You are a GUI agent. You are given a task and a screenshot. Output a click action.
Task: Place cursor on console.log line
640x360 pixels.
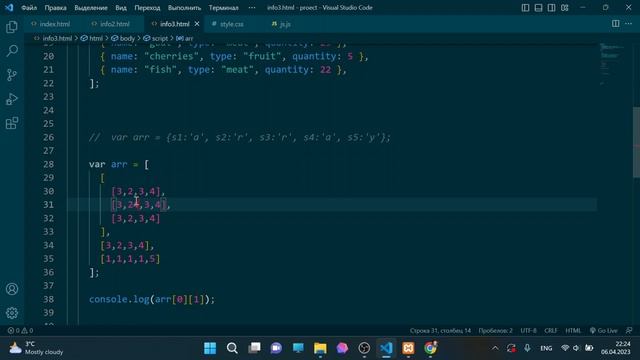151,299
